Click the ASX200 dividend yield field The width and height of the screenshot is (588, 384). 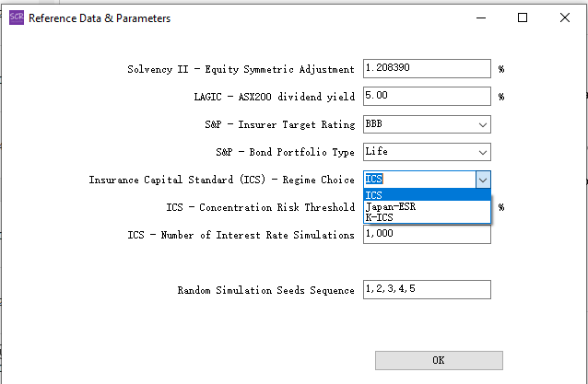(427, 97)
